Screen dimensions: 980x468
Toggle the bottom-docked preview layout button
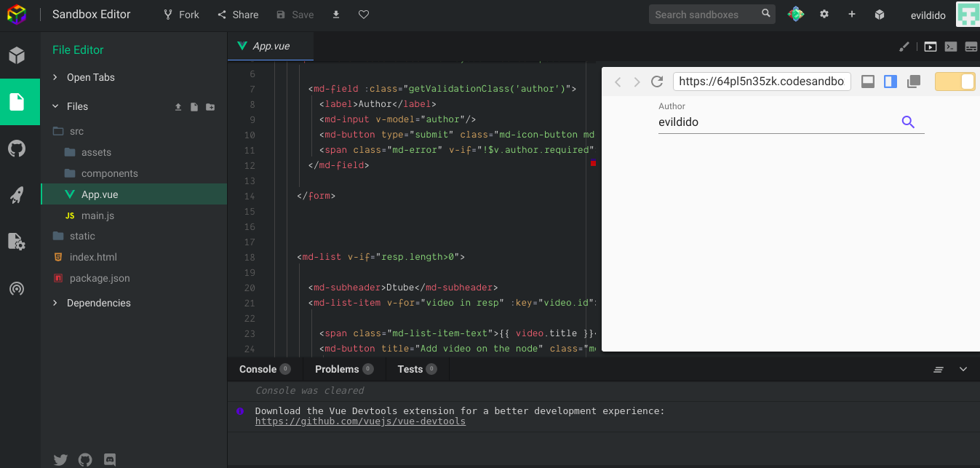tap(867, 82)
